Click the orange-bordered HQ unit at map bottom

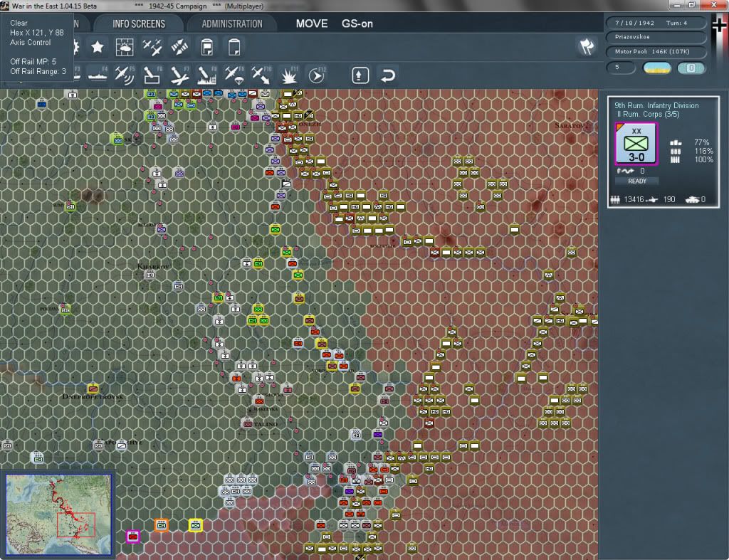click(x=162, y=526)
